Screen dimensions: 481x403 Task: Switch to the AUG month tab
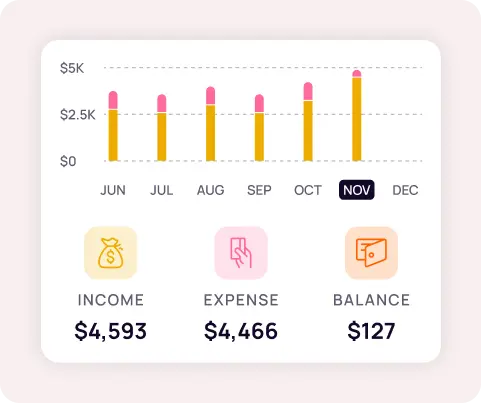pos(210,190)
